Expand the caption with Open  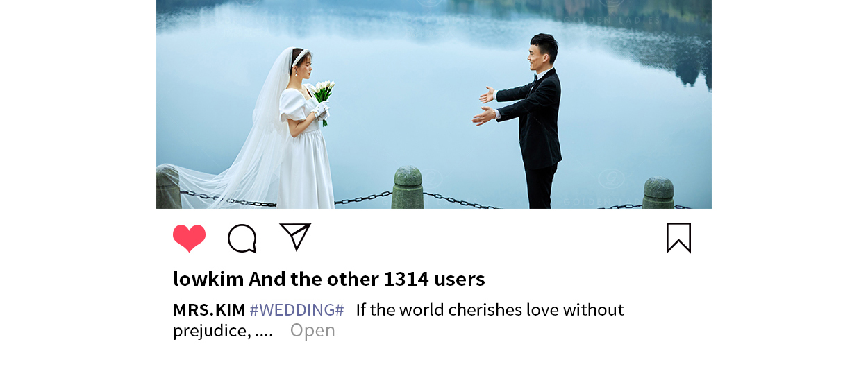(312, 330)
